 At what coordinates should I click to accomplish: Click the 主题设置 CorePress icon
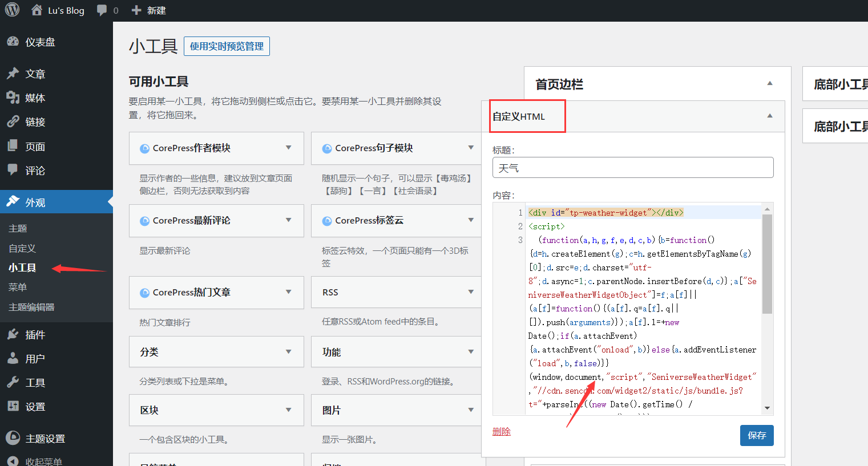(13, 438)
